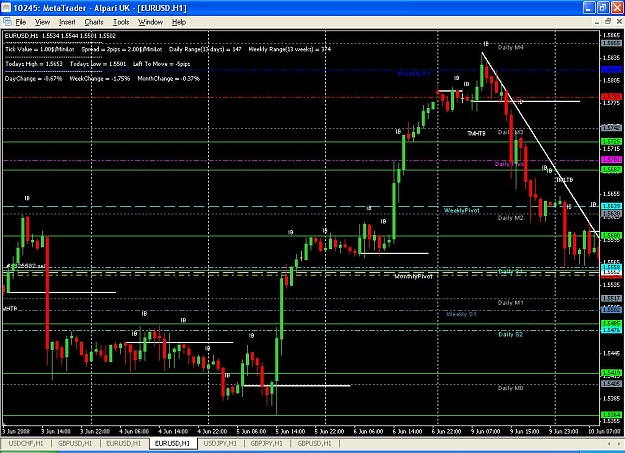Click the '10 Jun 07:00' time axis label

pyautogui.click(x=603, y=431)
